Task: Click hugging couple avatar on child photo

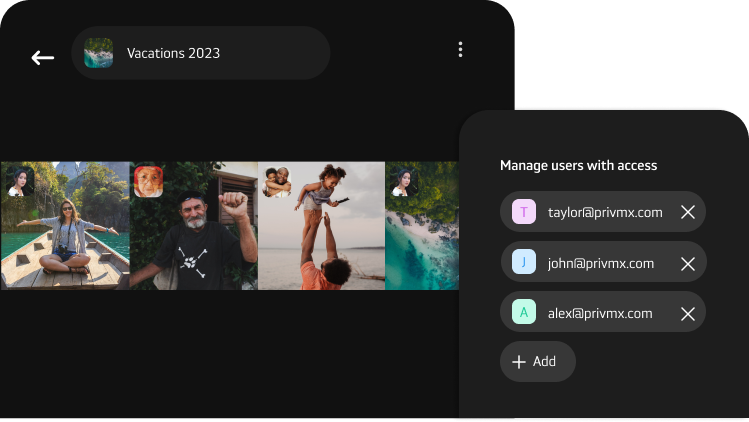Action: 277,182
